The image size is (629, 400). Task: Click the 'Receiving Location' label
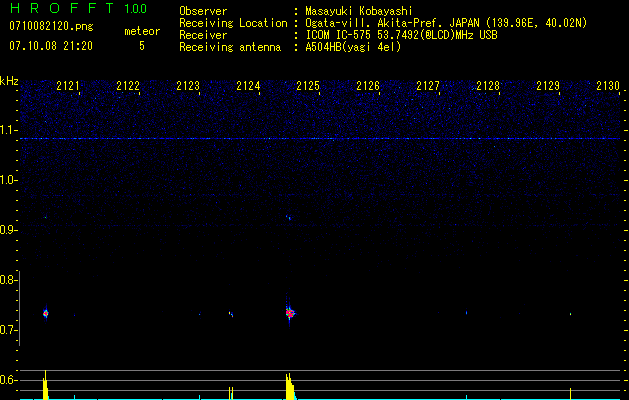tap(233, 23)
